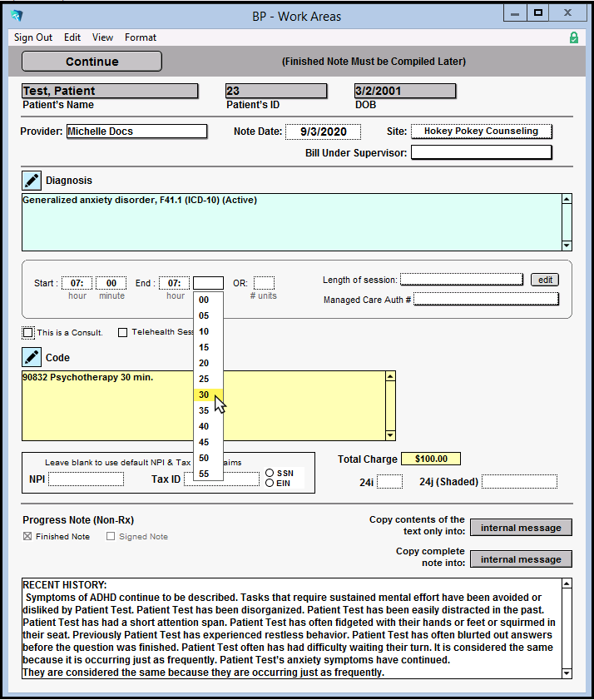Image resolution: width=594 pixels, height=700 pixels.
Task: Open the Edit menu
Action: (72, 37)
